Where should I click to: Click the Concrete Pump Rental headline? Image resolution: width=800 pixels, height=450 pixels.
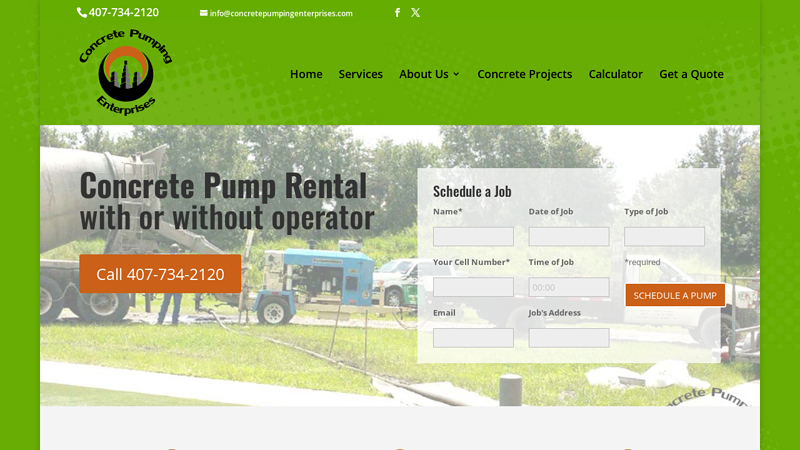(223, 185)
